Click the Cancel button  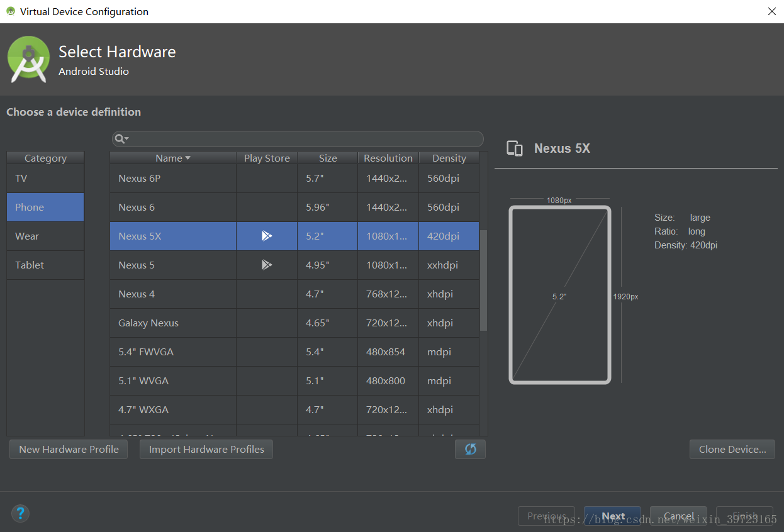678,516
